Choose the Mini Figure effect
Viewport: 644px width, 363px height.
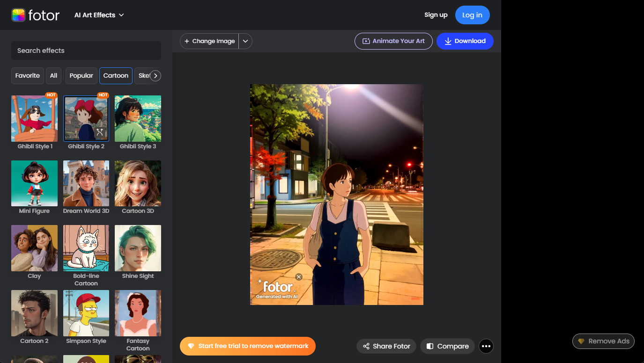pos(35,183)
